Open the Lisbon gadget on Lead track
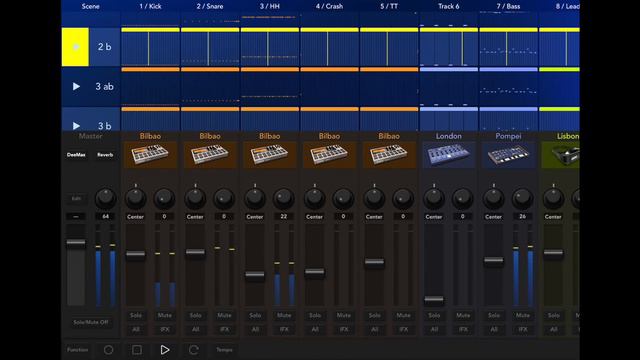Screen dimensions: 640x360 pyautogui.click(x=560, y=155)
